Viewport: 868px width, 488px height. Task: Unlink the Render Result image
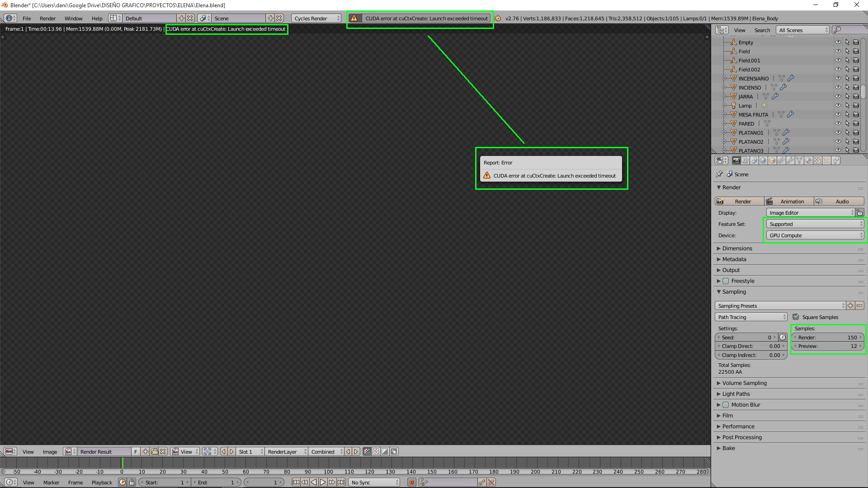coord(163,451)
